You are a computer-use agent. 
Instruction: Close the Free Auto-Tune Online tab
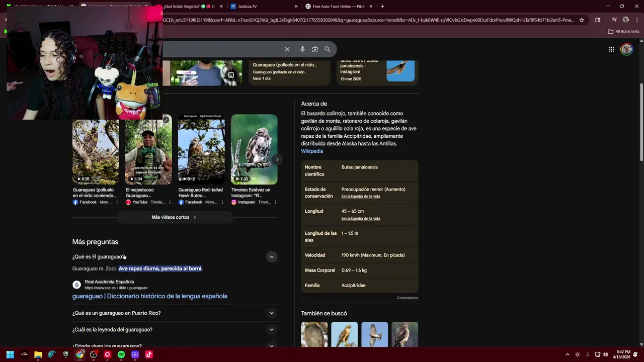pyautogui.click(x=371, y=7)
